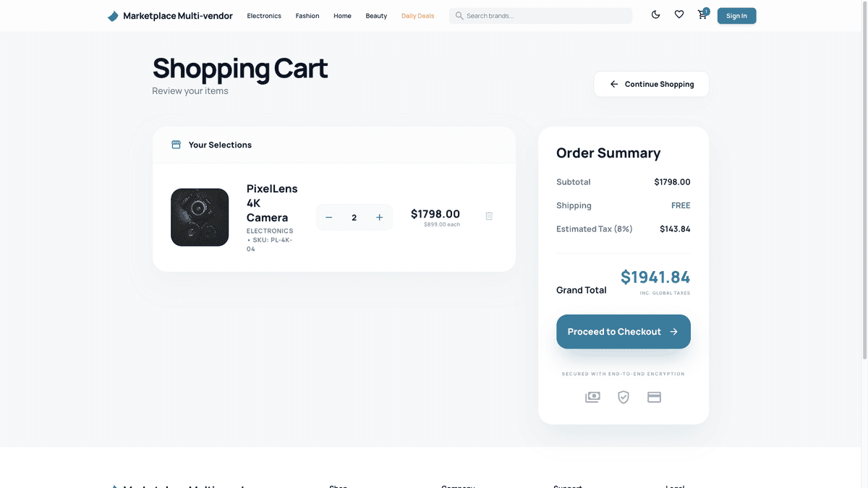The height and width of the screenshot is (488, 868).
Task: Open the Daily Deals menu item
Action: [417, 15]
